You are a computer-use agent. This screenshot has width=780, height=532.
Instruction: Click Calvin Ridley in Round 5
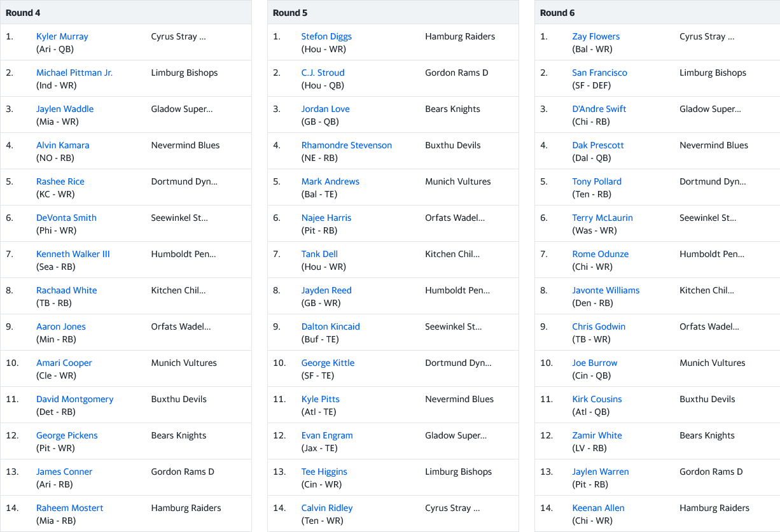pos(326,508)
